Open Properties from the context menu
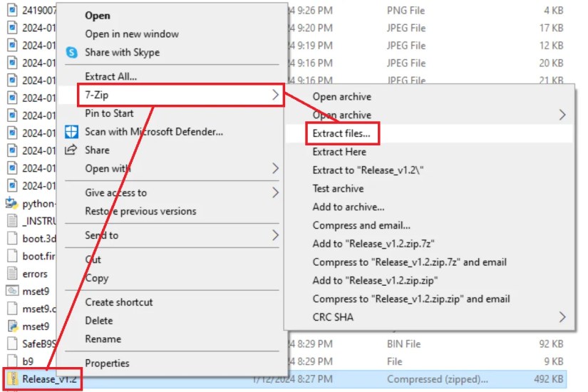This screenshot has height=392, width=588. (x=107, y=363)
